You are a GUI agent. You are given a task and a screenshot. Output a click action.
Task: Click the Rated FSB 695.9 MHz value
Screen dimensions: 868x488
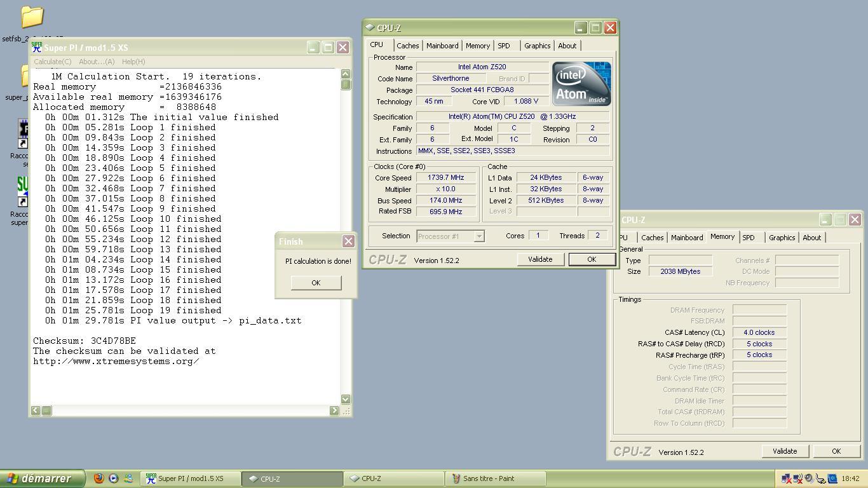click(446, 212)
